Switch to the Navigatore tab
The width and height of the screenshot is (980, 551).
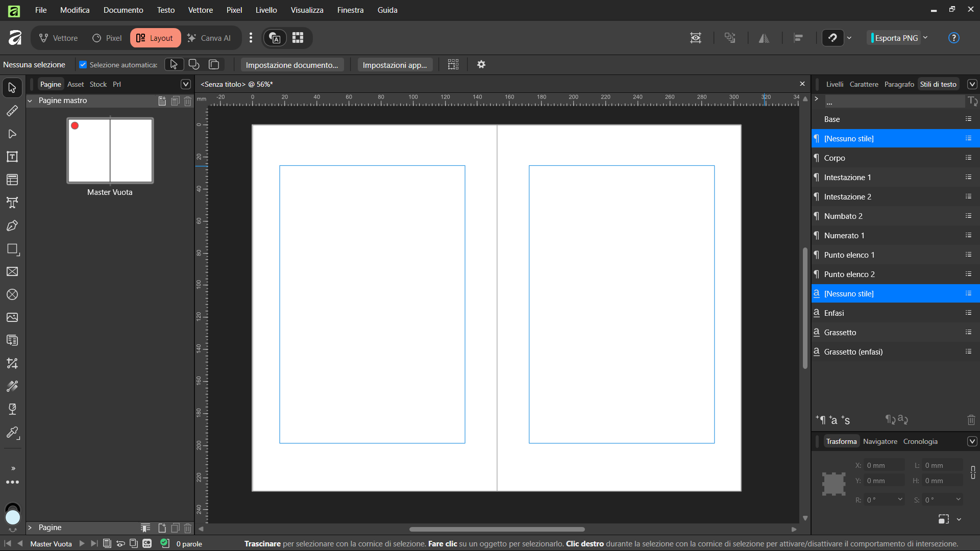point(880,441)
